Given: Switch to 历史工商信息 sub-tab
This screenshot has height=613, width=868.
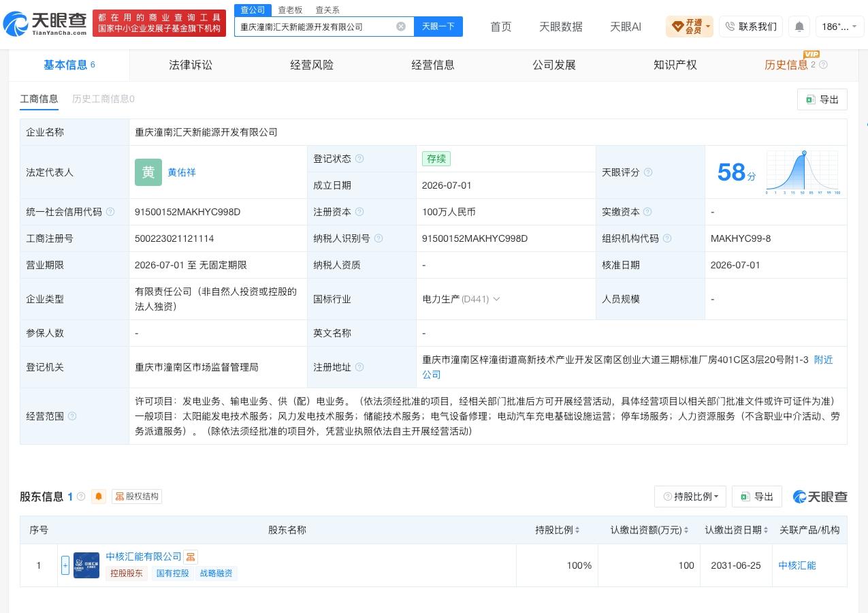Looking at the screenshot, I should point(103,99).
